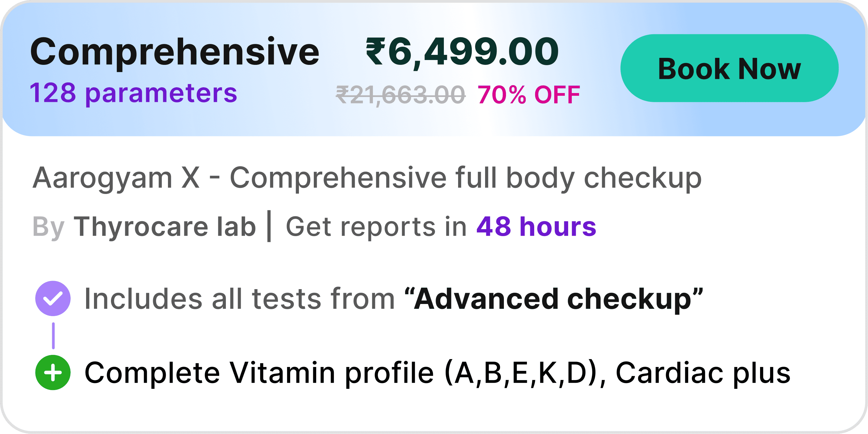Click the ₹6,499.00 discounted price

coord(462,52)
